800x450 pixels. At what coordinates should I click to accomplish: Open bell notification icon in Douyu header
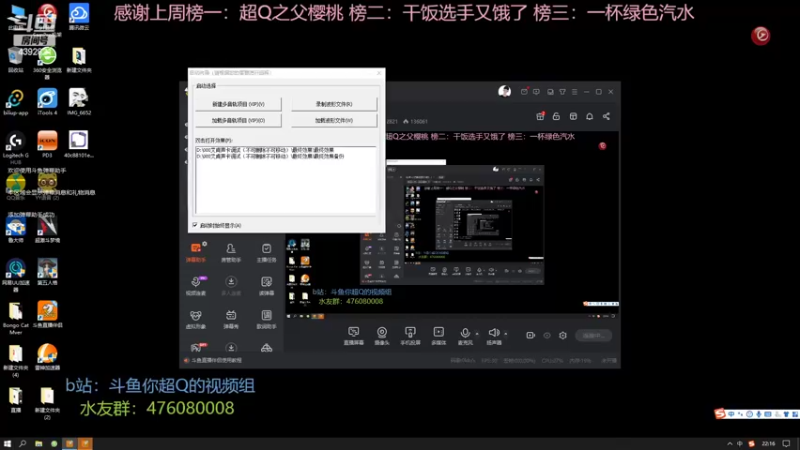click(589, 116)
